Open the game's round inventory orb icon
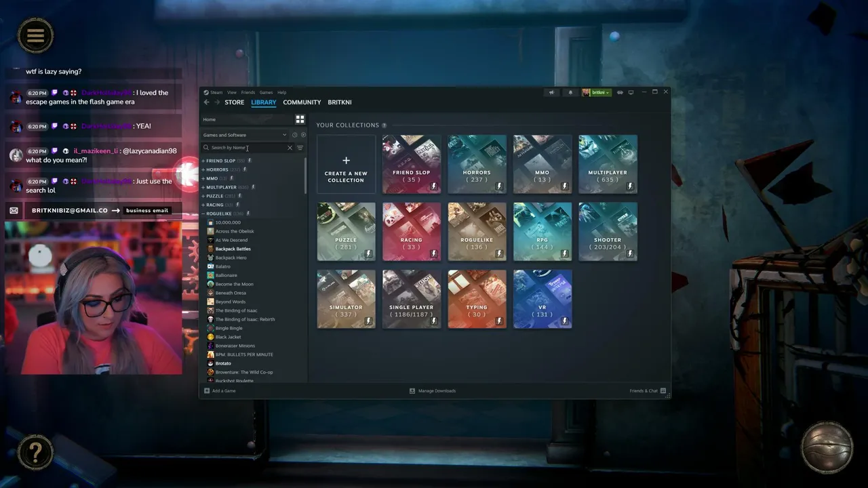The image size is (868, 488). [827, 447]
